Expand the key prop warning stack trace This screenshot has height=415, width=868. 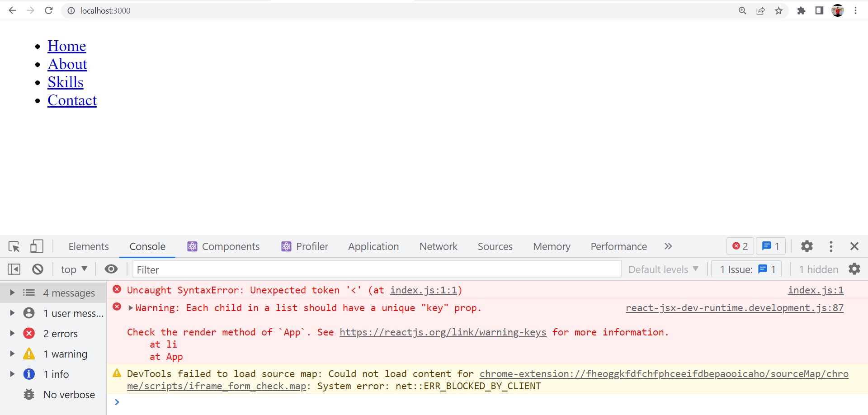pos(131,308)
